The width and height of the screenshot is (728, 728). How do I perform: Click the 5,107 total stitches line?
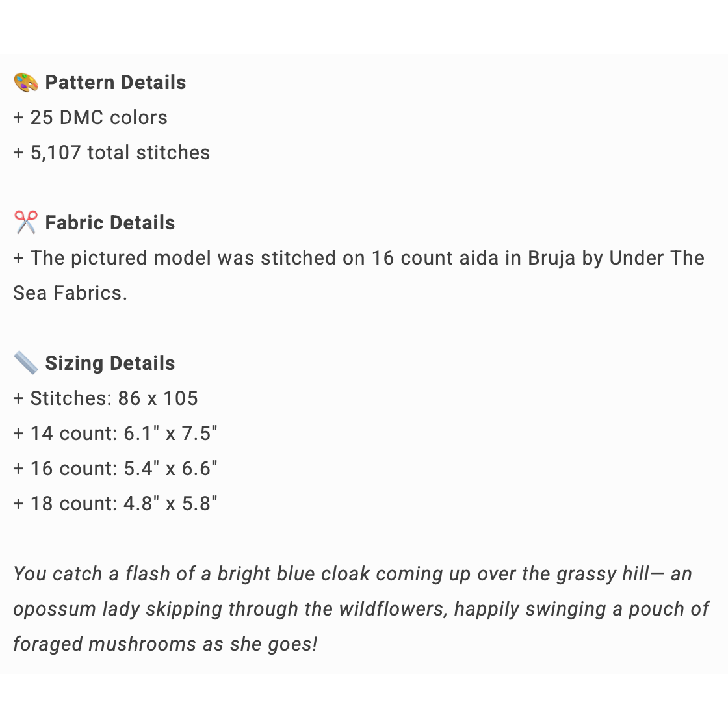[x=112, y=153]
